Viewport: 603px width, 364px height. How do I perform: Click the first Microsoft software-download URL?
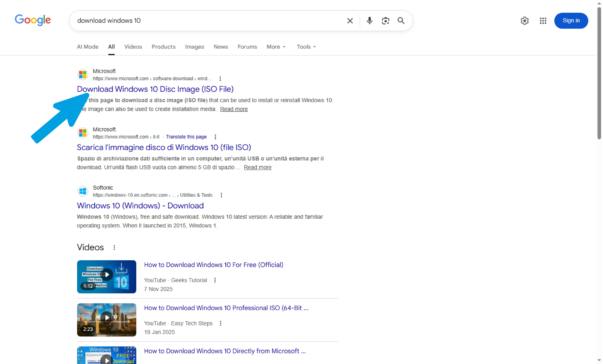click(x=152, y=79)
